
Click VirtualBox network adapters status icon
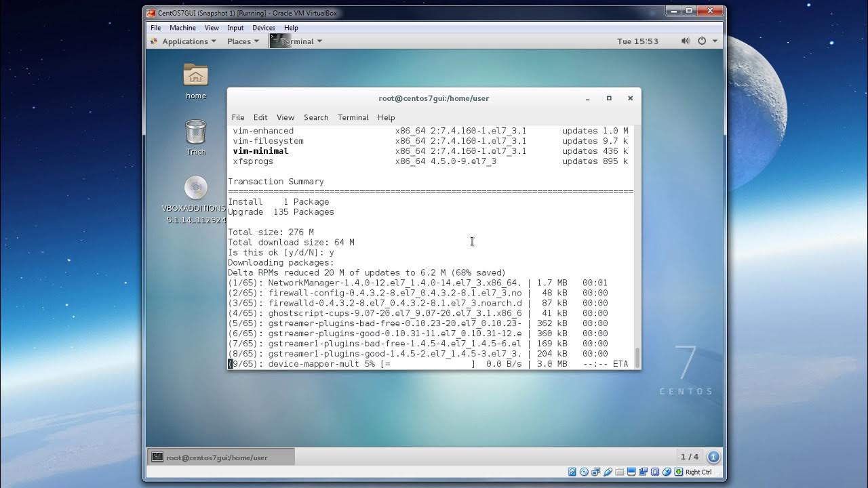click(x=596, y=472)
